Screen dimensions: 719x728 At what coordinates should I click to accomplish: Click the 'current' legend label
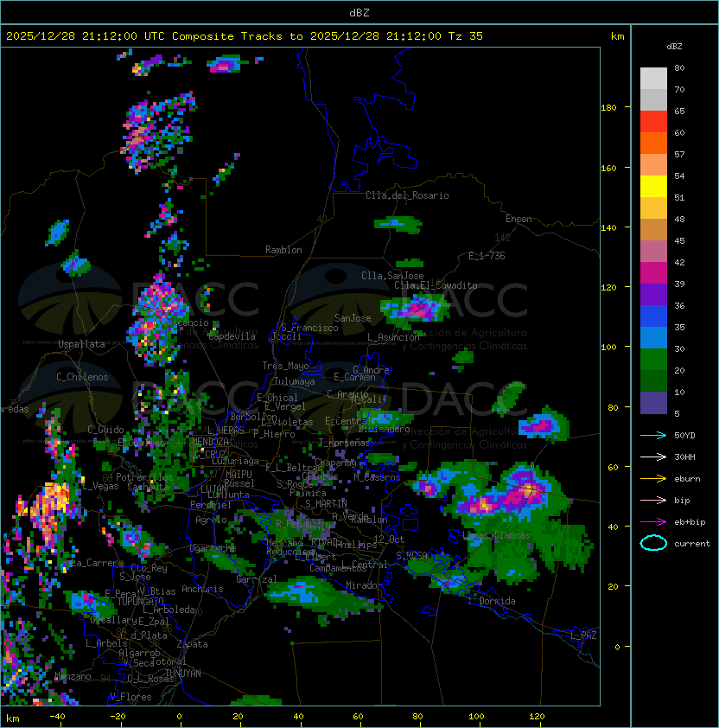pos(692,544)
